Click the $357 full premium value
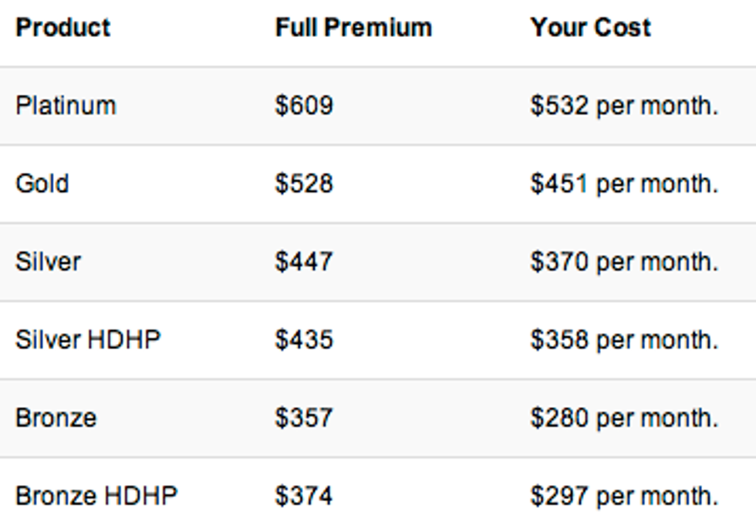The height and width of the screenshot is (532, 756). click(x=304, y=418)
